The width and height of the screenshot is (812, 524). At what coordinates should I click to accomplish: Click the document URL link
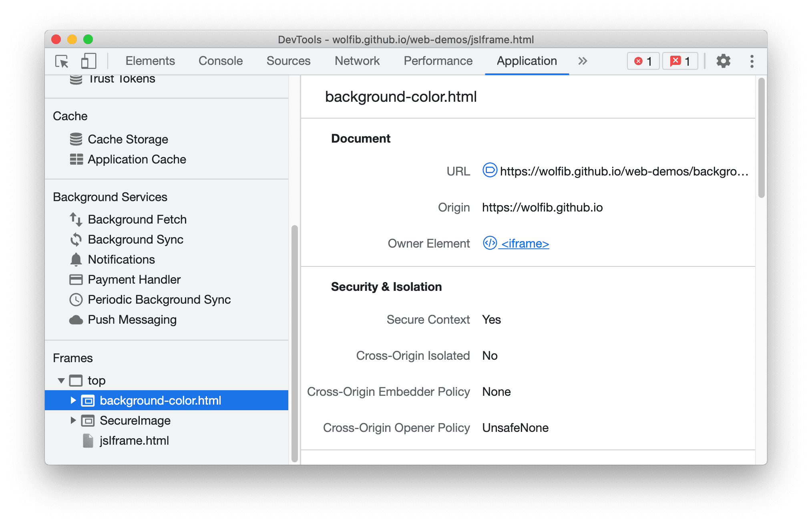(621, 172)
